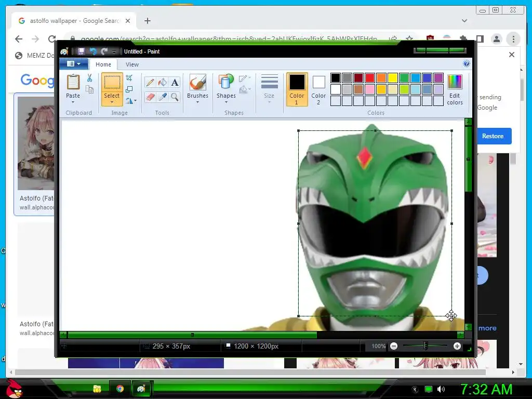The height and width of the screenshot is (399, 532).
Task: Click Chrome icon in the taskbar
Action: 120,389
